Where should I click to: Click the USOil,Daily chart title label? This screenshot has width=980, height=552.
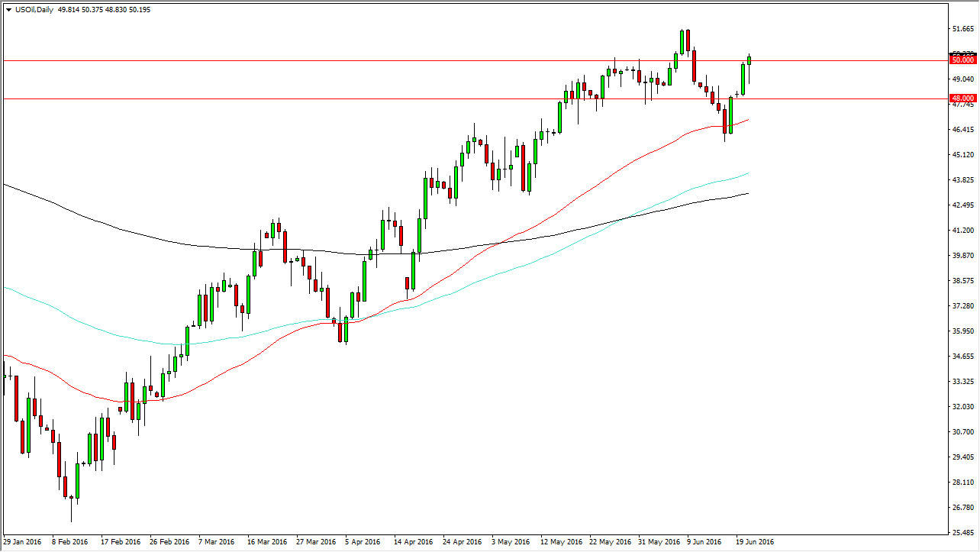click(34, 10)
